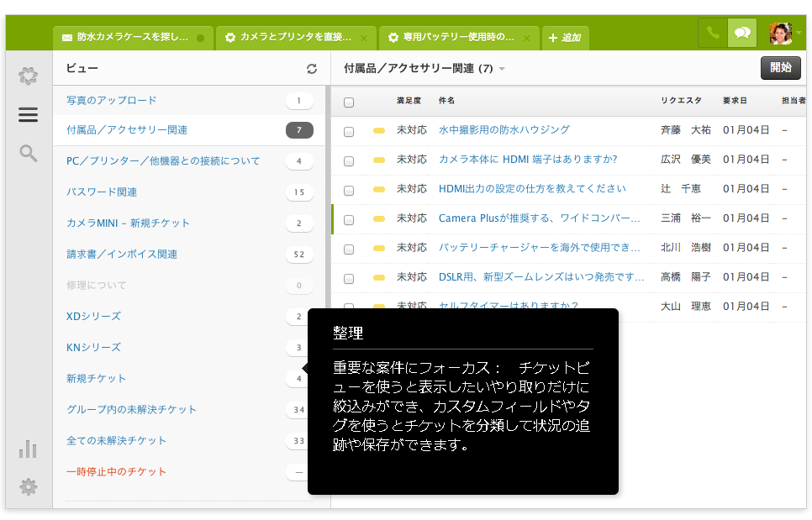
Task: Click requester name 三浦 裕一
Action: (x=686, y=218)
